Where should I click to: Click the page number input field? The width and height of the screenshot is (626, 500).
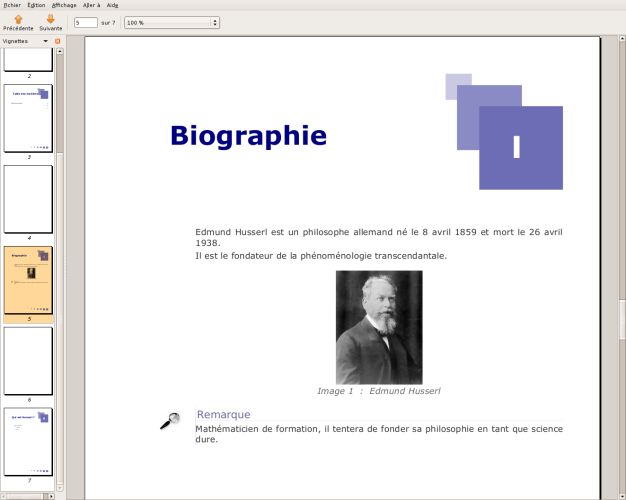coord(86,22)
